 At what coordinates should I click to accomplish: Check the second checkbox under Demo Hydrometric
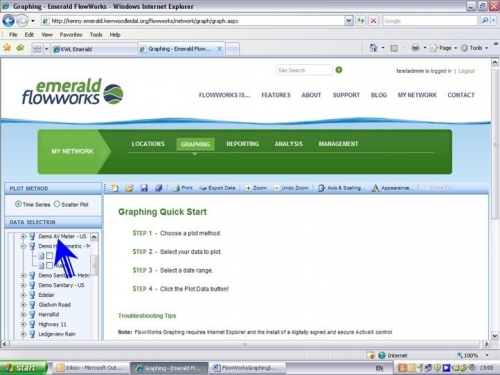[50, 265]
